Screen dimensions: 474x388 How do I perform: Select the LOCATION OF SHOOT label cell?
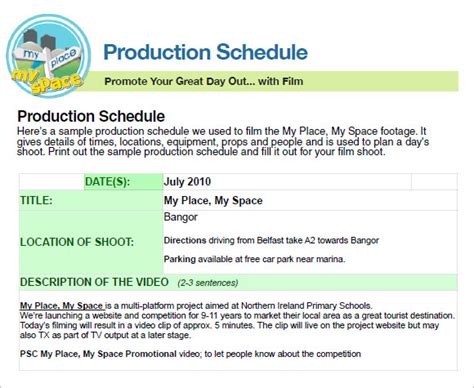[91, 242]
